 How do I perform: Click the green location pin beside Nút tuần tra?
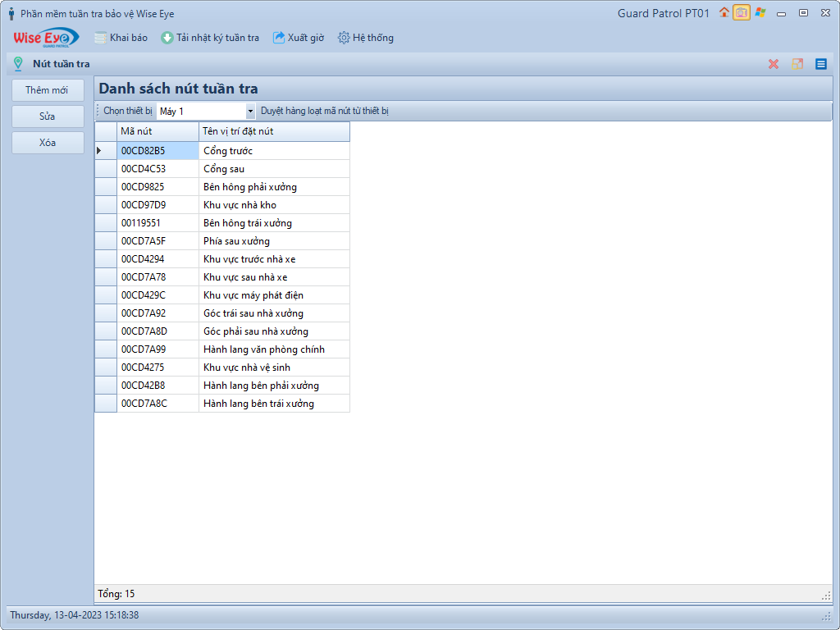18,64
